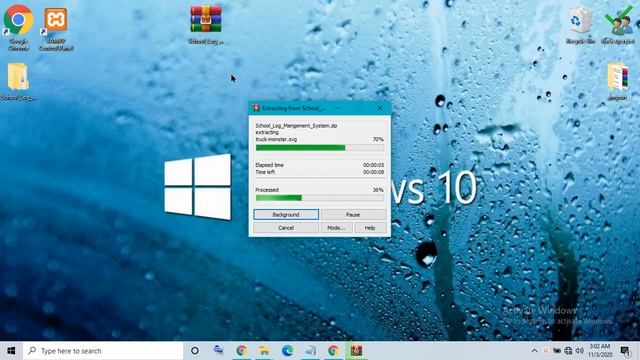The height and width of the screenshot is (360, 640).
Task: Open the volume control tray icon
Action: (x=579, y=351)
